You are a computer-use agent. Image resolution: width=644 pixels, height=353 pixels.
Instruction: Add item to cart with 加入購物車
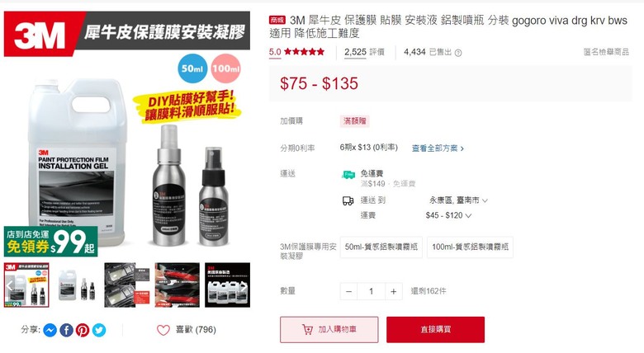tap(329, 329)
